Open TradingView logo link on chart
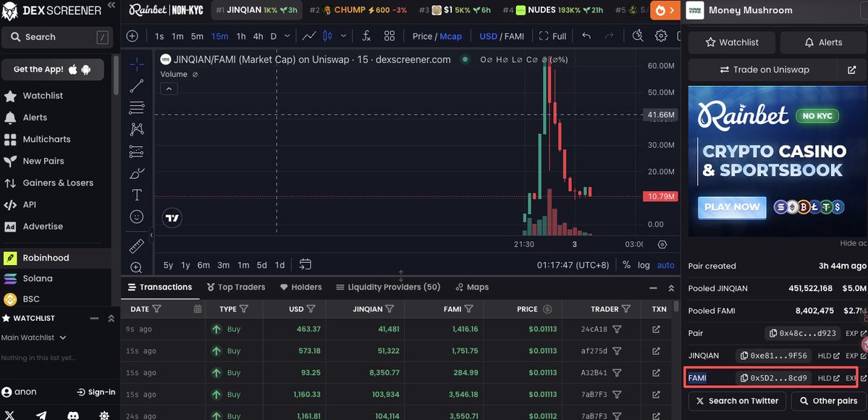 (x=172, y=218)
